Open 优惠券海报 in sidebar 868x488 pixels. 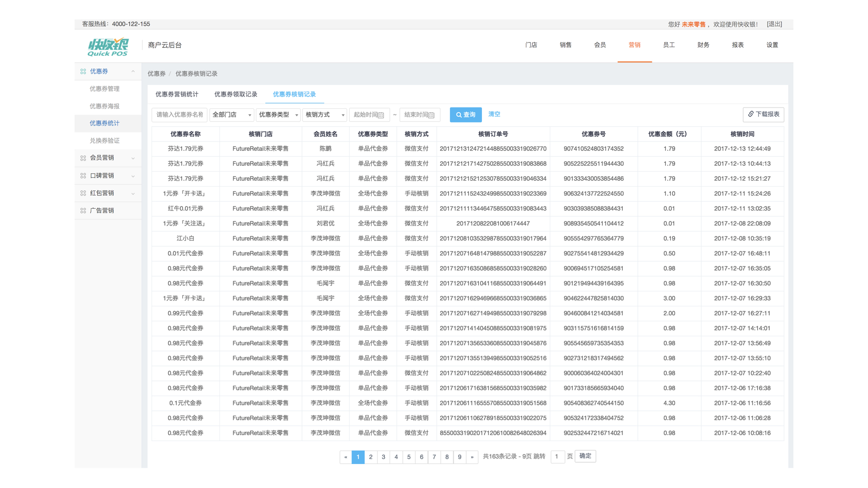104,106
